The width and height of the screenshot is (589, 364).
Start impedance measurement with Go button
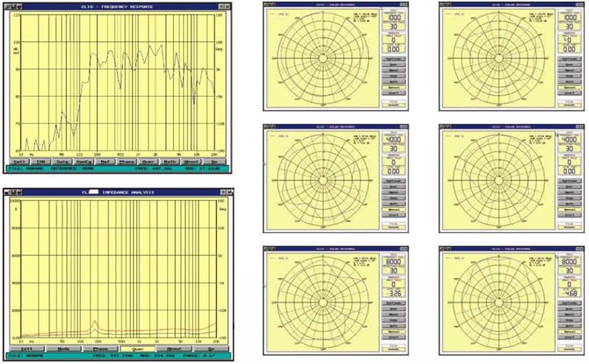click(x=211, y=349)
